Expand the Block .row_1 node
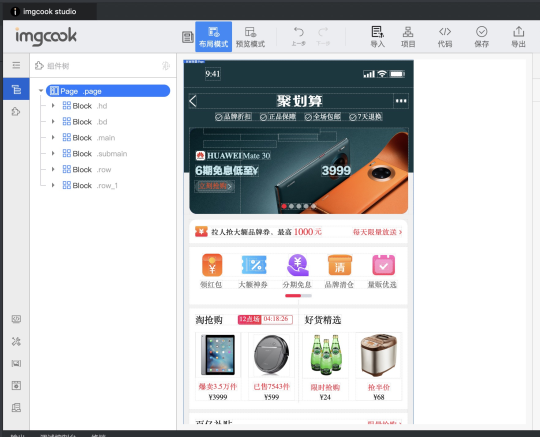 [x=53, y=185]
